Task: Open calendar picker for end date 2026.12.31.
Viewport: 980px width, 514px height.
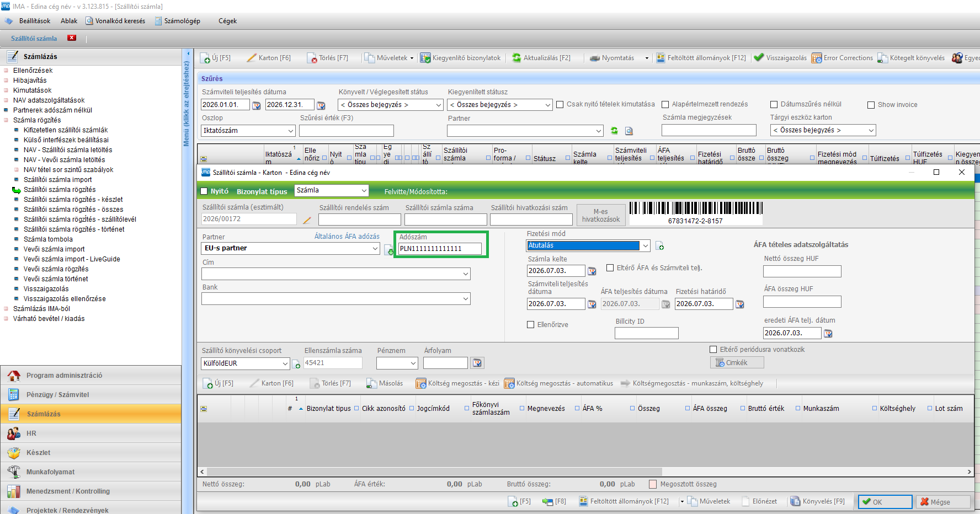Action: 321,105
